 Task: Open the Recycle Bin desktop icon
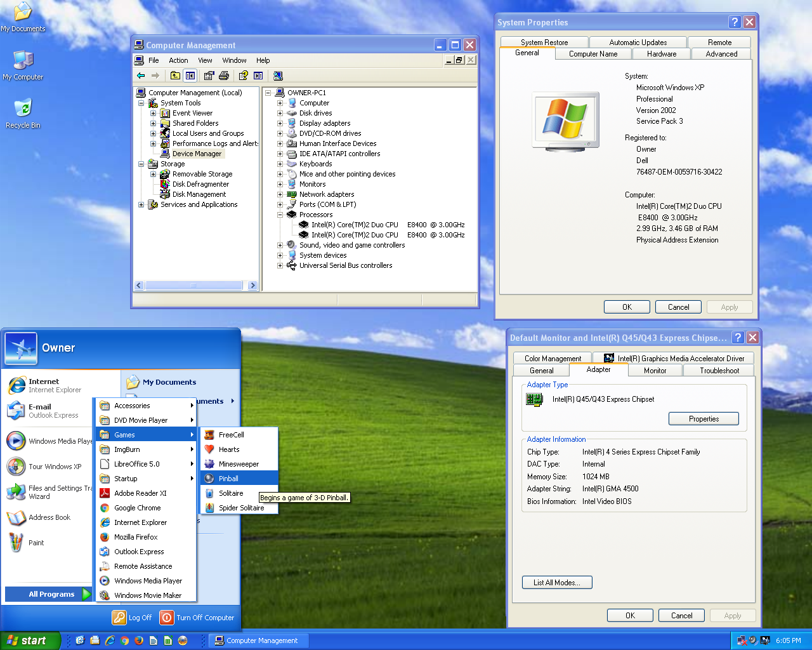(x=23, y=113)
